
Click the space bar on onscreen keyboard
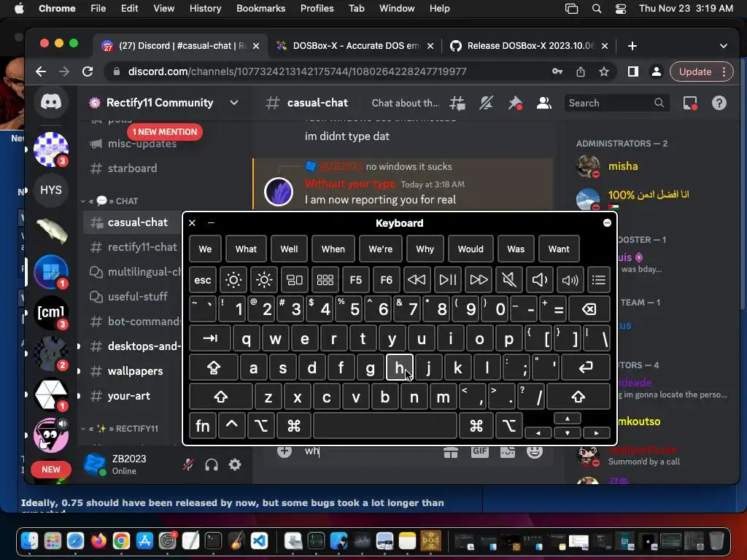point(385,425)
